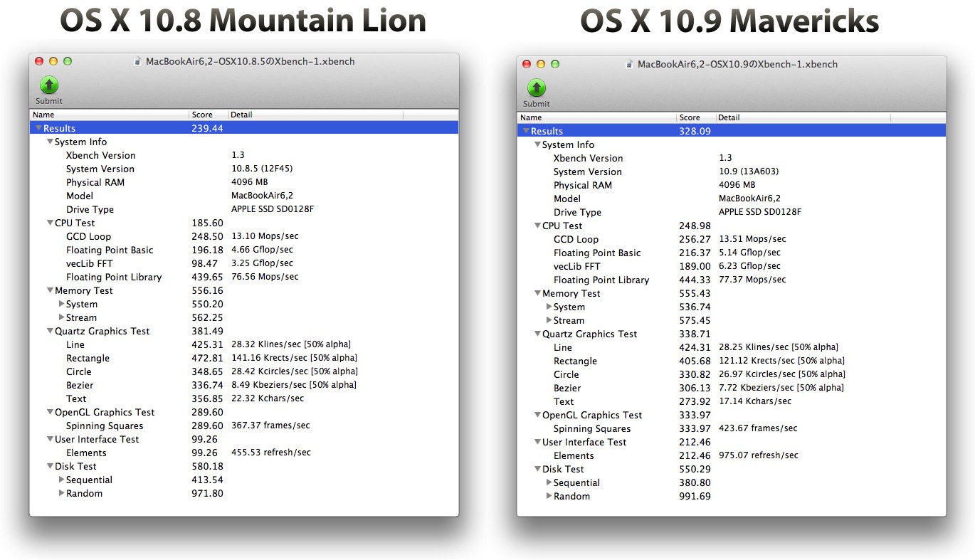Screen dimensions: 975x560
Task: Sort by the Name column in the 10.8.5 window
Action: (109, 115)
